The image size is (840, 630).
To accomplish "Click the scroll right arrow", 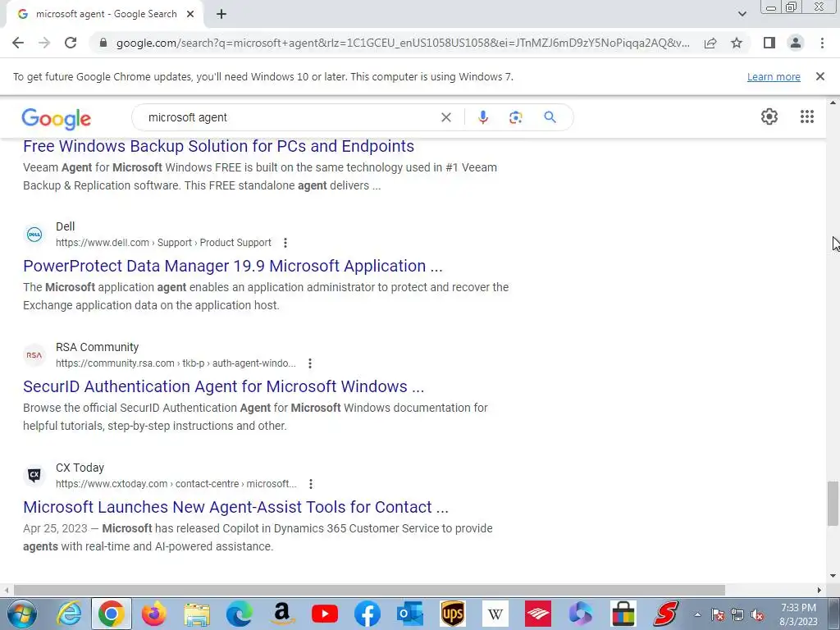I will click(819, 590).
